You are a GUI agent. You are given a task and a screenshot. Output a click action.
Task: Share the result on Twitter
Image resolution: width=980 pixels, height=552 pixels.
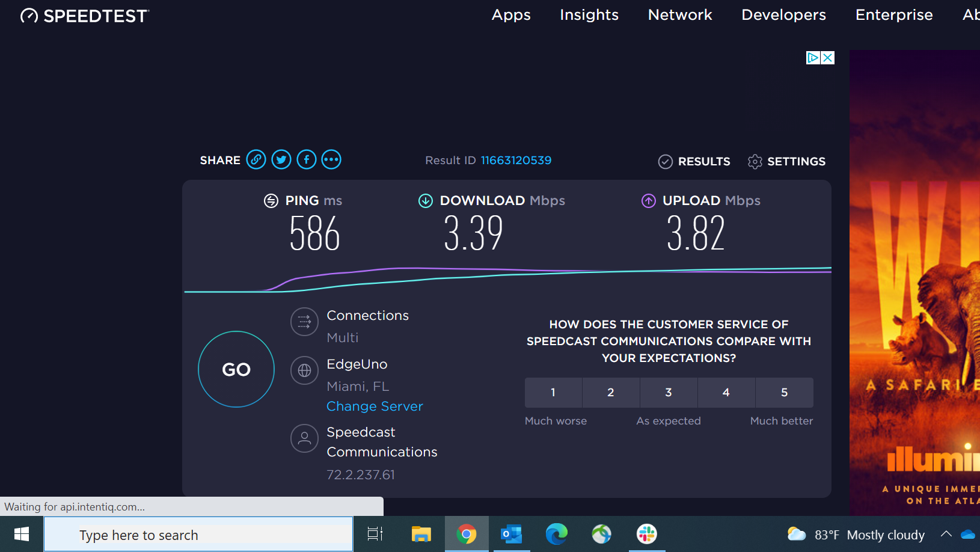click(281, 159)
